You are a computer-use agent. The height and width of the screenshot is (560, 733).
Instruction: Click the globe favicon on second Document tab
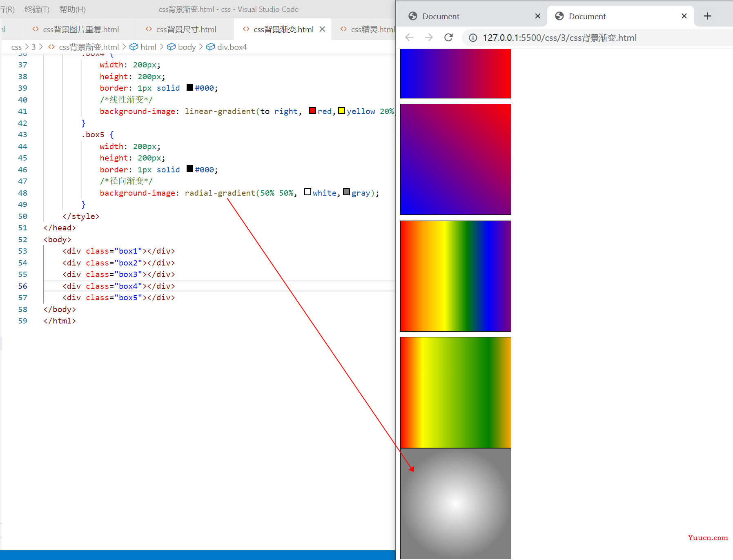pos(559,16)
